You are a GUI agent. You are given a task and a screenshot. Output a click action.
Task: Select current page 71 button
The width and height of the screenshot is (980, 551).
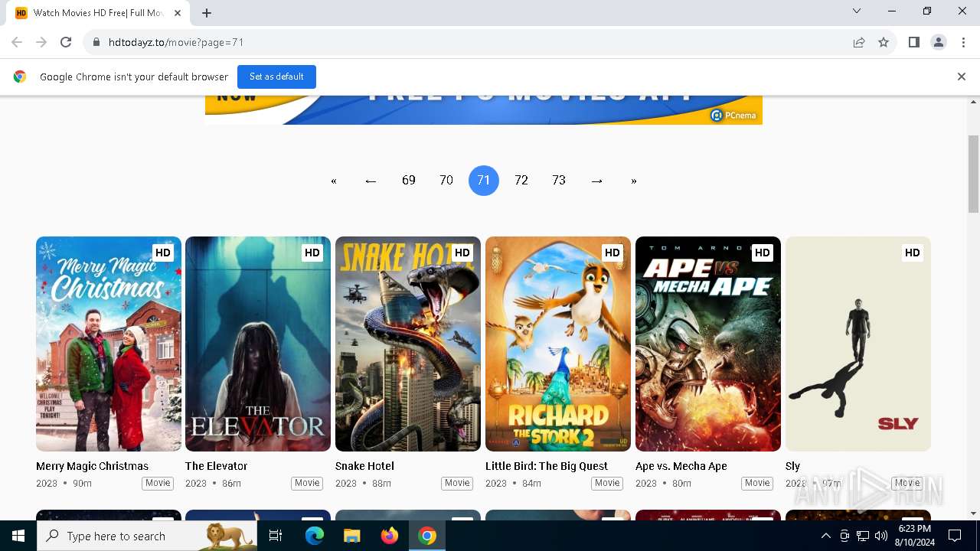pos(484,181)
